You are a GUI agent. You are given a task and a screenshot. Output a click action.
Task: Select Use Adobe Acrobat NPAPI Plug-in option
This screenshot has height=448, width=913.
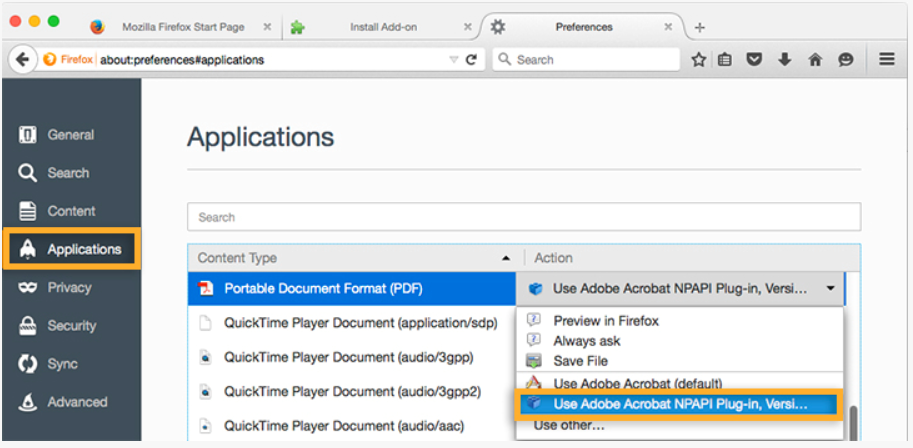(x=680, y=404)
